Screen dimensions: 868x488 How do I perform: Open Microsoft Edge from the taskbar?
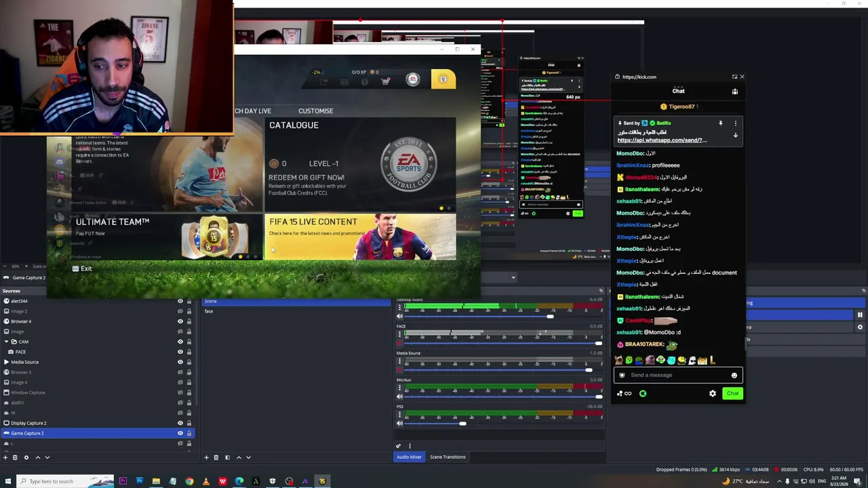tap(239, 481)
